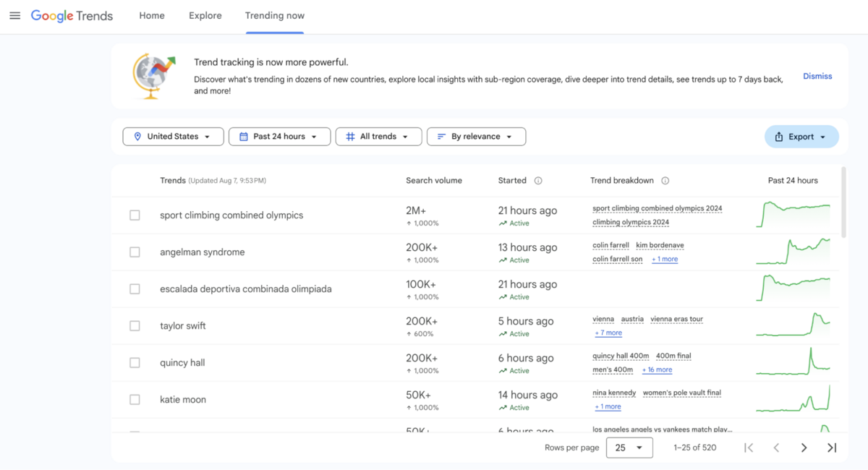Click the 400m final breakdown term
868x470 pixels.
(673, 356)
